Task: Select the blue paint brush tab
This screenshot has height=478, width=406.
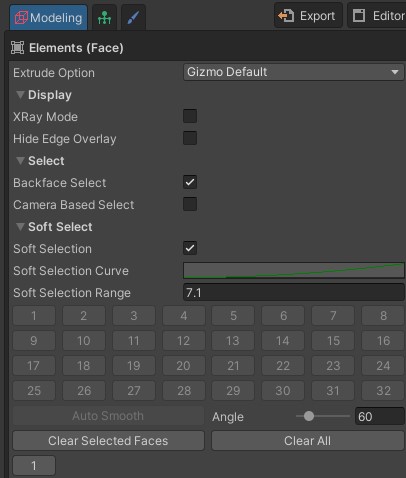Action: click(x=133, y=17)
